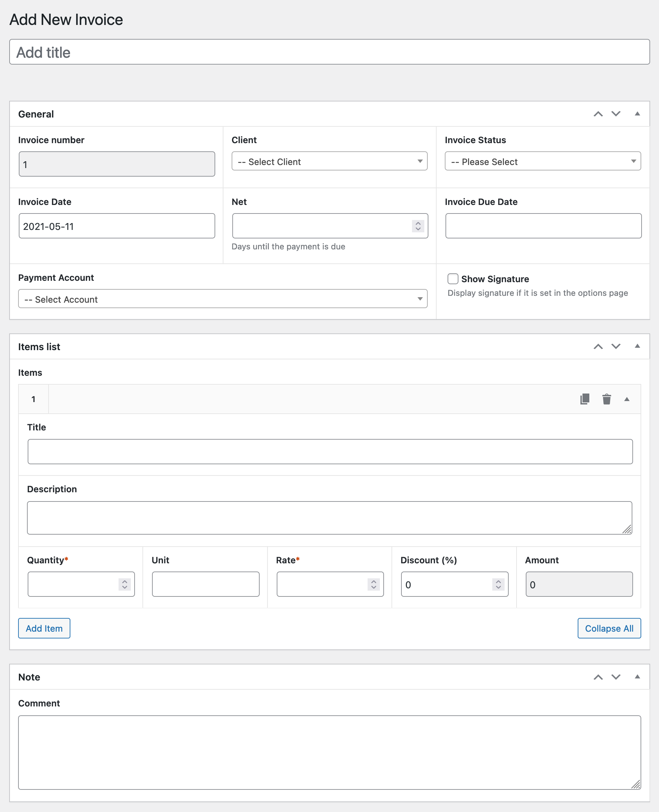Image resolution: width=659 pixels, height=812 pixels.
Task: Move Items list panel down
Action: pos(616,346)
